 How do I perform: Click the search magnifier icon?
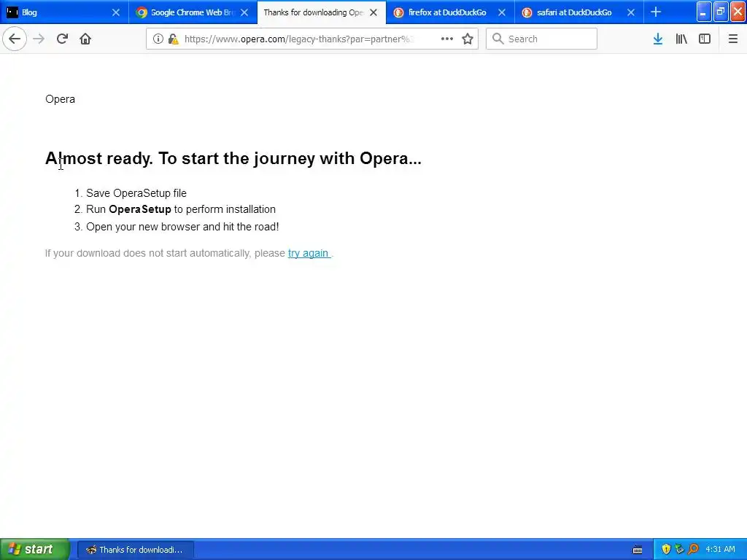point(498,39)
